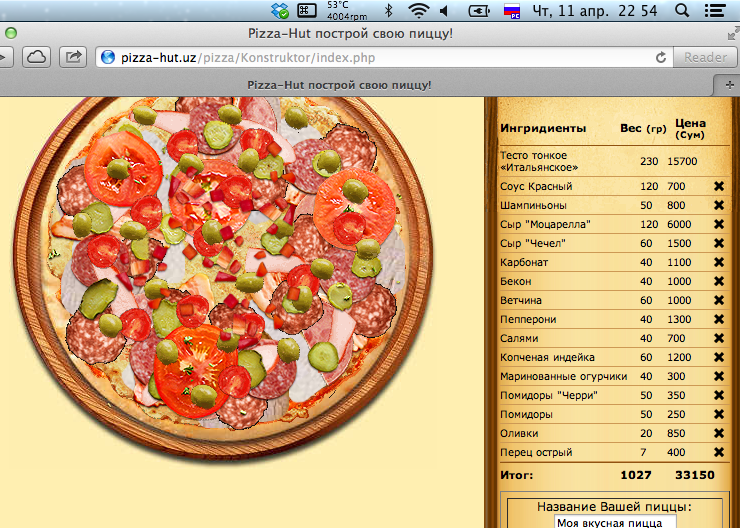Image resolution: width=740 pixels, height=528 pixels.
Task: Click the iCloud tabs toolbar icon
Action: pos(36,58)
